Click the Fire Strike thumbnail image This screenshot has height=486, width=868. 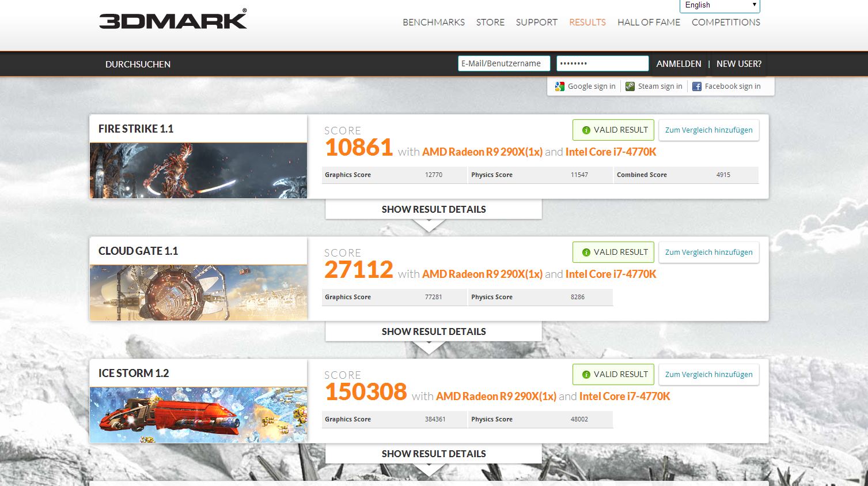pyautogui.click(x=198, y=171)
